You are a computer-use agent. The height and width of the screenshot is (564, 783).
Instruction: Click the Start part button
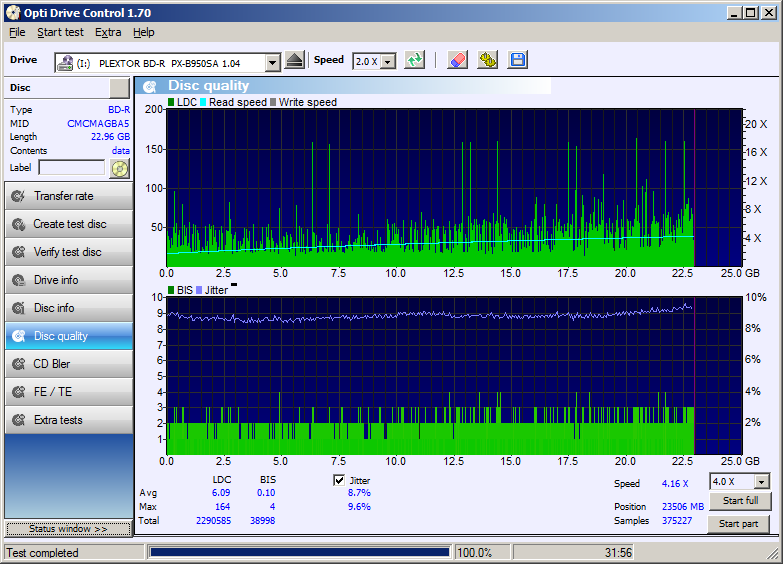(738, 524)
